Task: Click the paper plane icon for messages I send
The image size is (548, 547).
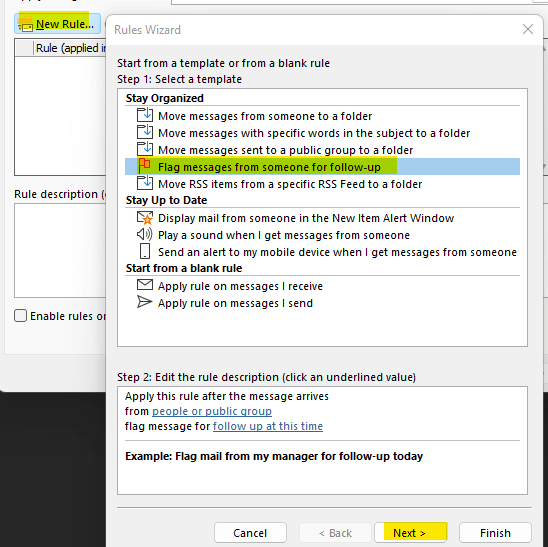Action: 145,302
